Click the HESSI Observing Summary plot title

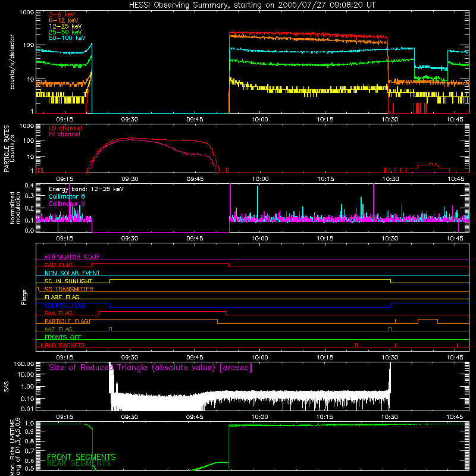pyautogui.click(x=252, y=5)
